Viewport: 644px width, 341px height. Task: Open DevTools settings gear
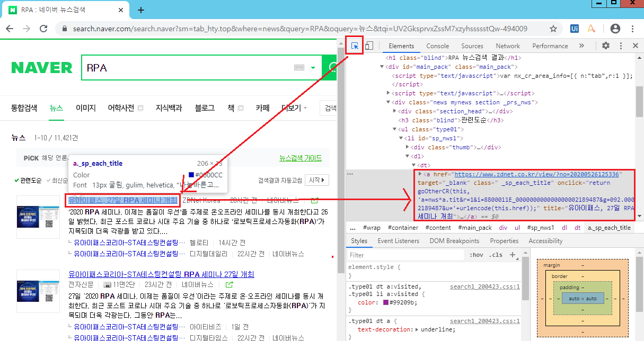coord(606,46)
